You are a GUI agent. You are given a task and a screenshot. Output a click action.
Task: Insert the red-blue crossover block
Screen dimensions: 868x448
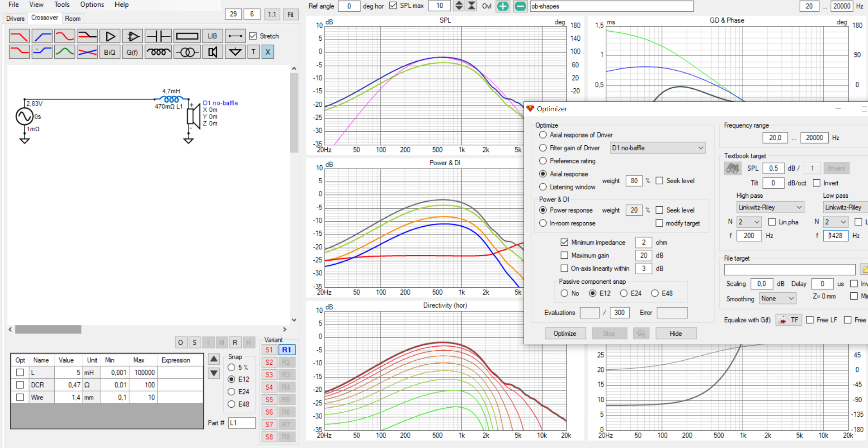(87, 52)
